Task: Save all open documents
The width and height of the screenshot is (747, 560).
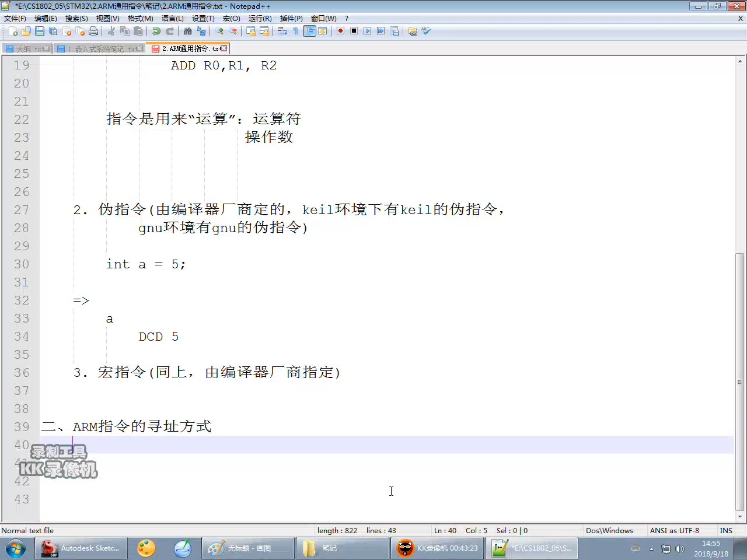Action: pos(53,31)
